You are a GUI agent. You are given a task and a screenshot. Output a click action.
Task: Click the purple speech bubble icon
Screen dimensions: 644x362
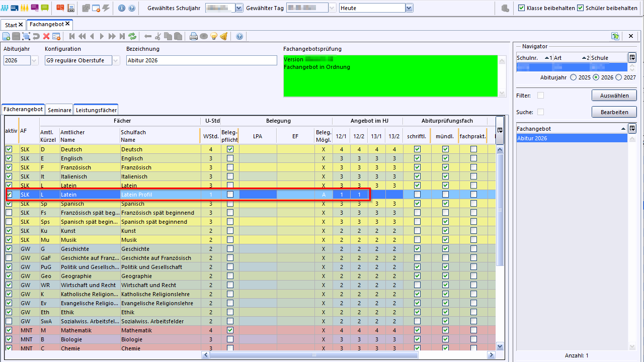35,8
